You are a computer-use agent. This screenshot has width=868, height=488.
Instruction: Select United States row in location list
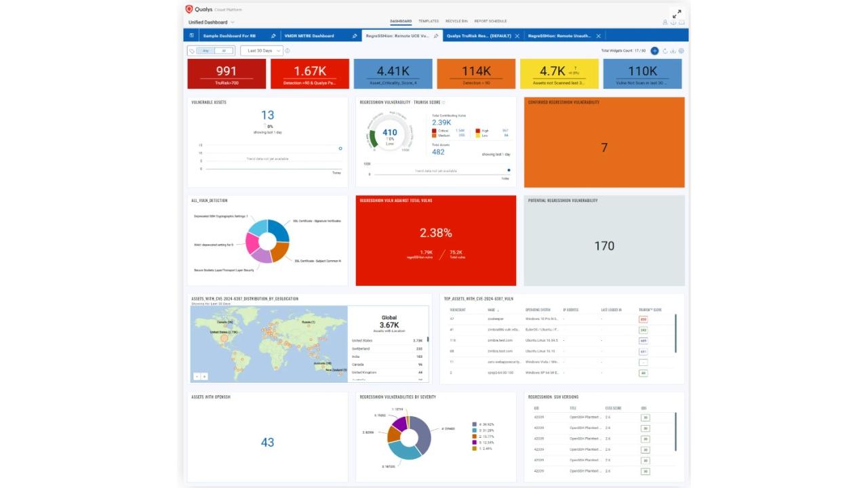click(388, 341)
